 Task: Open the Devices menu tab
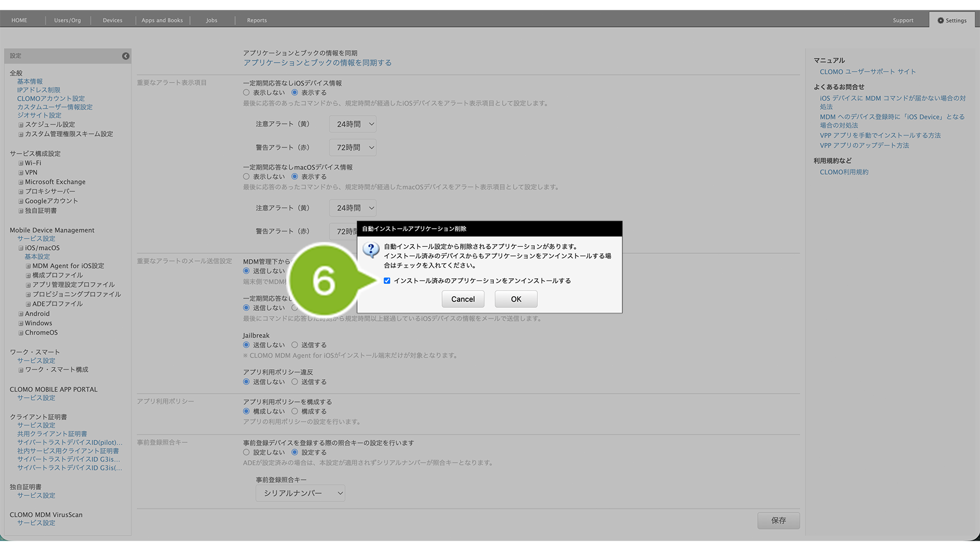[x=112, y=20]
